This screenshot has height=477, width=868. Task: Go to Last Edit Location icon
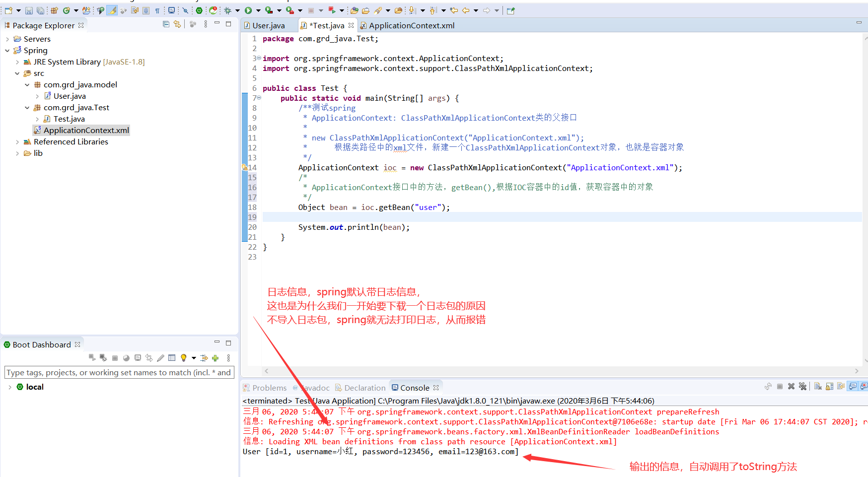click(453, 10)
